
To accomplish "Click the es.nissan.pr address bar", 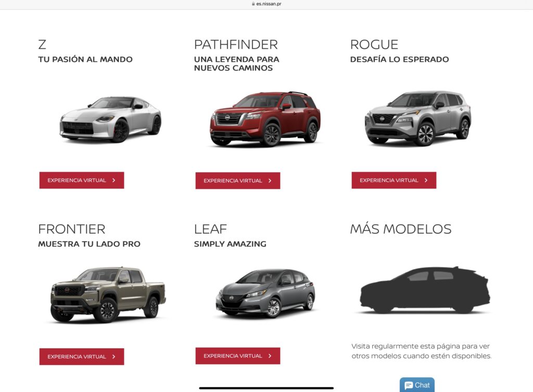I will click(x=266, y=4).
